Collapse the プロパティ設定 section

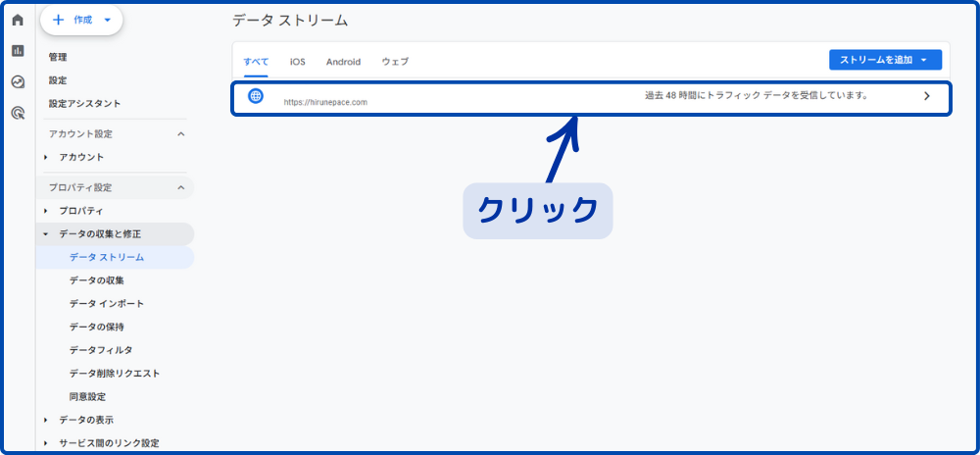pyautogui.click(x=180, y=187)
